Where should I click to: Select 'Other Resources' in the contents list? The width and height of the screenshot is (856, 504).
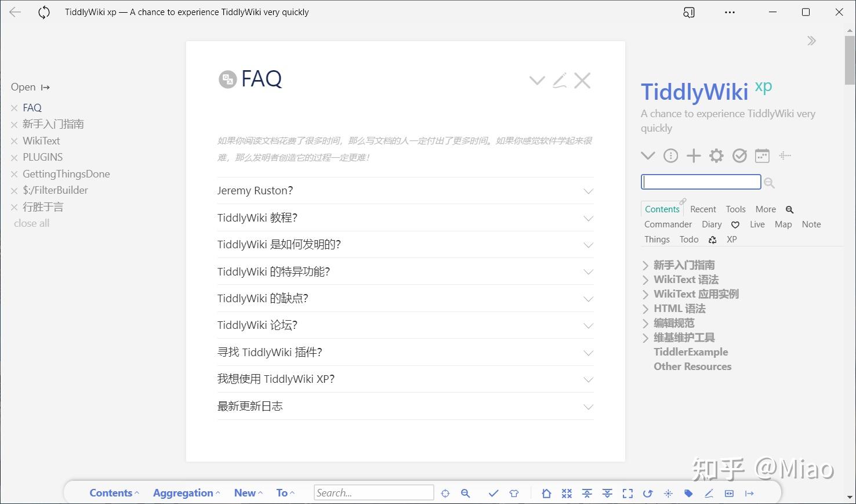tap(692, 366)
